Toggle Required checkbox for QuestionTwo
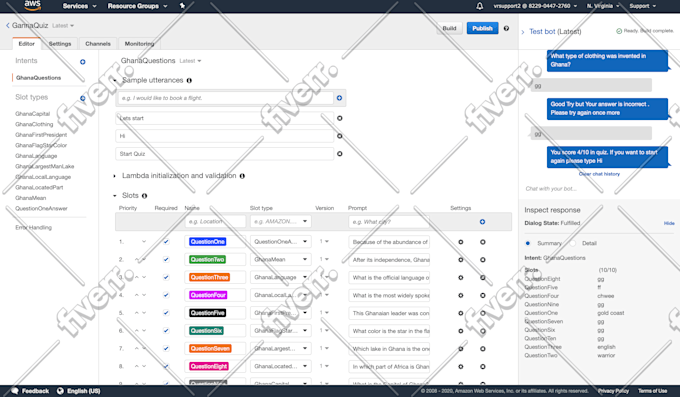This screenshot has height=397, width=680. click(166, 259)
